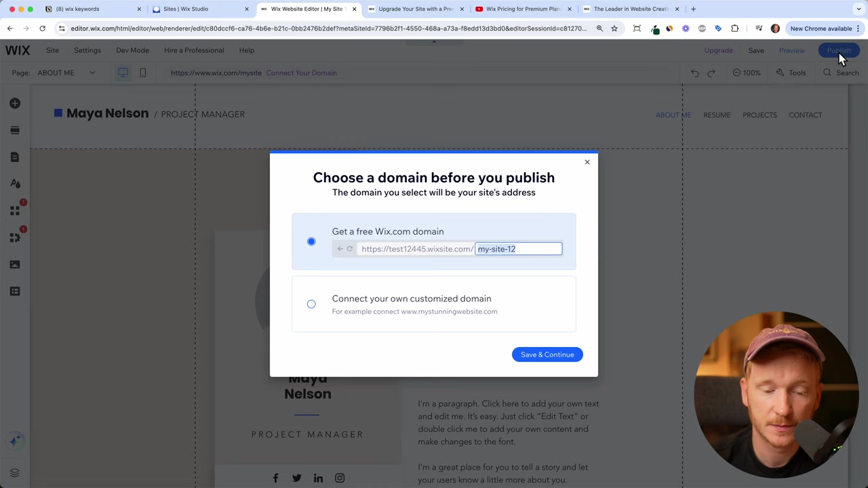Viewport: 868px width, 488px height.
Task: Open the Dev Mode menu
Action: click(132, 50)
